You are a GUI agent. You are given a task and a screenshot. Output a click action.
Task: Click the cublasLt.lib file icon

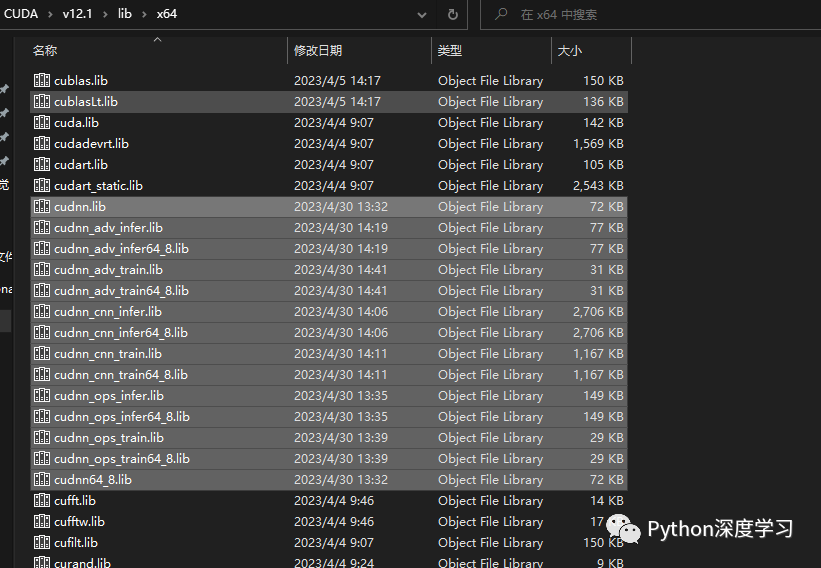pos(42,101)
